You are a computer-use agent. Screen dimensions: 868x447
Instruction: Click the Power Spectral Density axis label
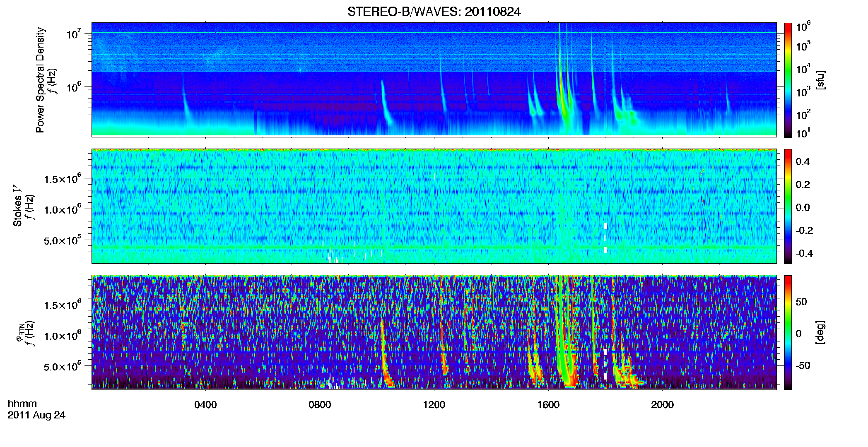[x=40, y=80]
